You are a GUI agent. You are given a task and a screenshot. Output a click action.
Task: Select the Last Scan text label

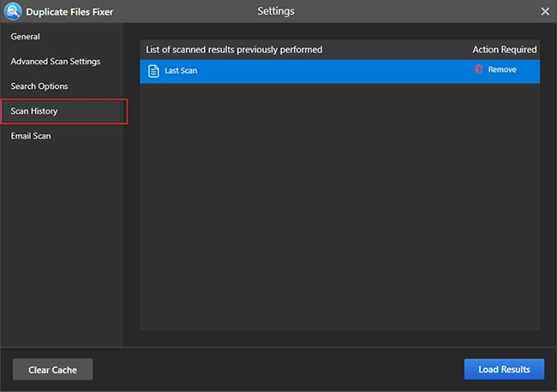[x=181, y=70]
